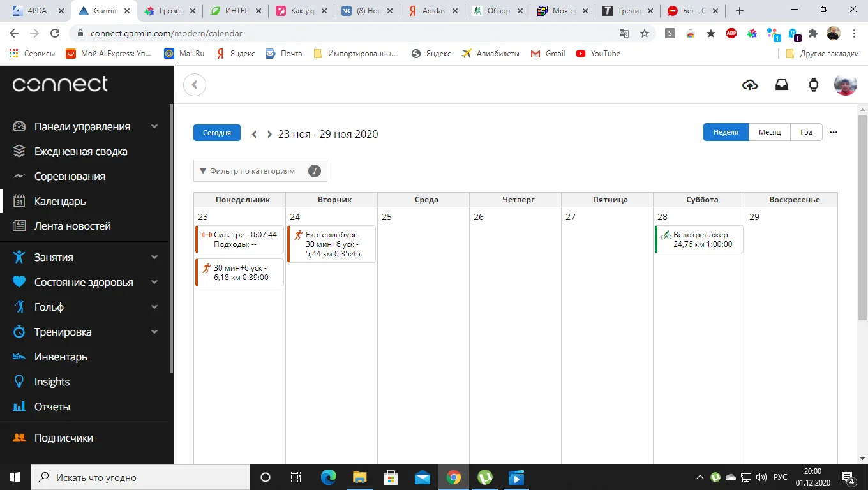Screen dimensions: 868x490
Task: Go to previous week arrow
Action: (254, 134)
